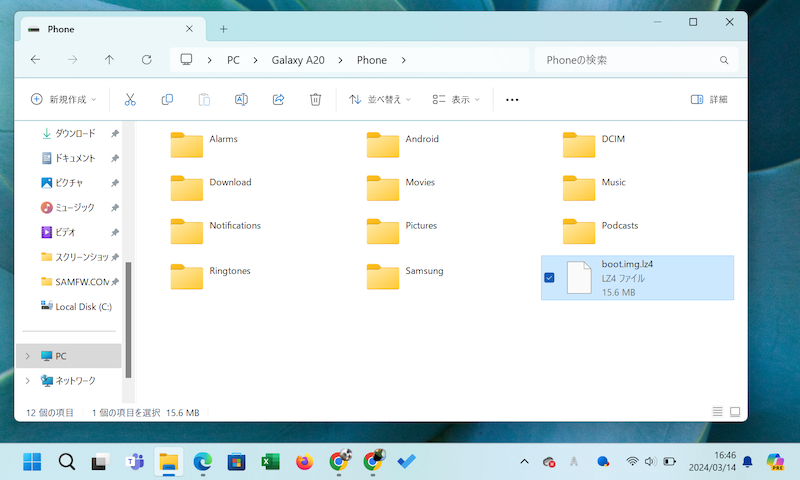This screenshot has height=480, width=800.
Task: Click Galaxy A20 in the address breadcrumb
Action: click(298, 60)
